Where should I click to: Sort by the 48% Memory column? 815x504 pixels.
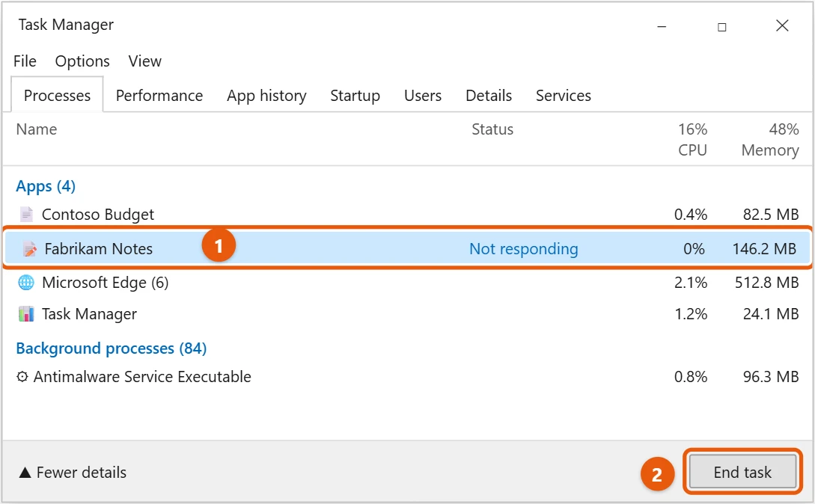[x=770, y=139]
